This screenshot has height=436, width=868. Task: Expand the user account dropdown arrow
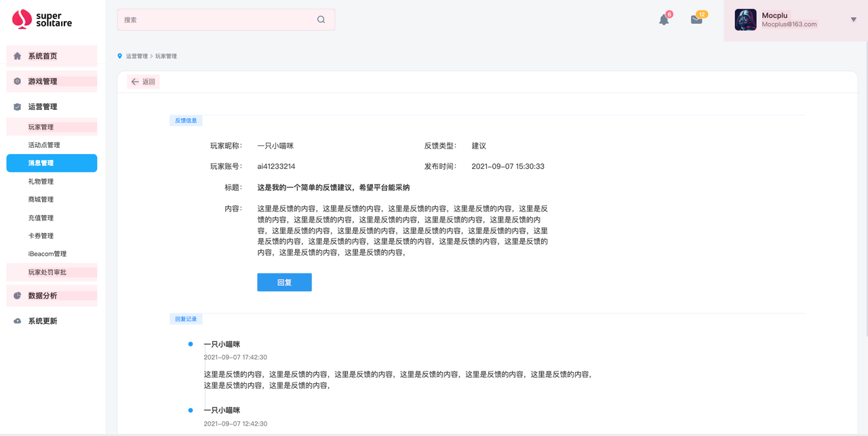(853, 20)
